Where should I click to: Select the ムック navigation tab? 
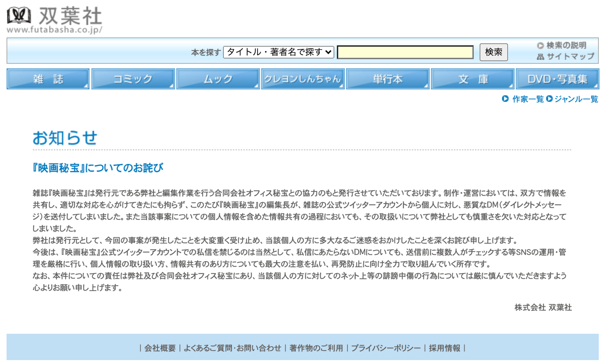(x=218, y=79)
